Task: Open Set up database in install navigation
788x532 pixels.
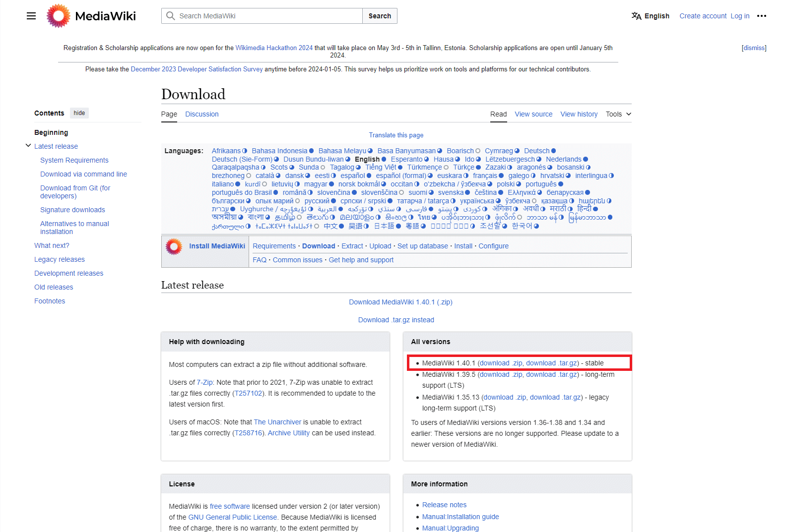Action: pyautogui.click(x=423, y=246)
